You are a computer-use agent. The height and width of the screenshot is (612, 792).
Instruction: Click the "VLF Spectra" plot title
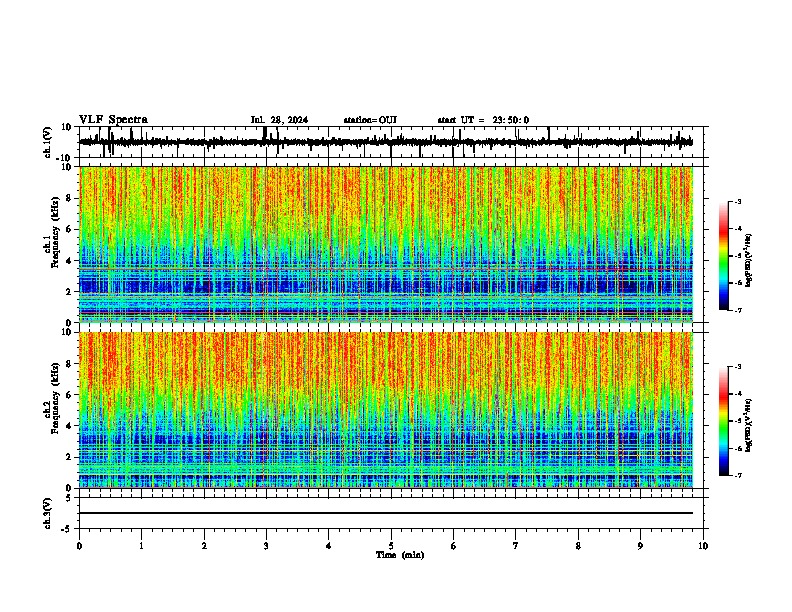113,120
